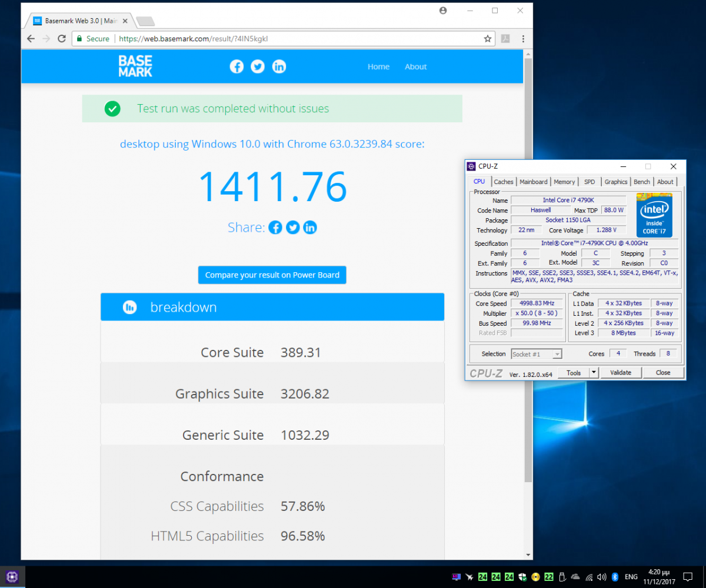Switch to CPU tab in CPU-Z
706x588 pixels.
[x=479, y=182]
